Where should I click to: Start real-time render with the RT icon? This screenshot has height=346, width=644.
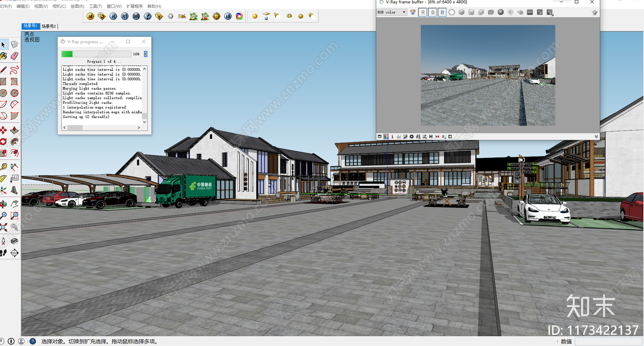pyautogui.click(x=125, y=17)
